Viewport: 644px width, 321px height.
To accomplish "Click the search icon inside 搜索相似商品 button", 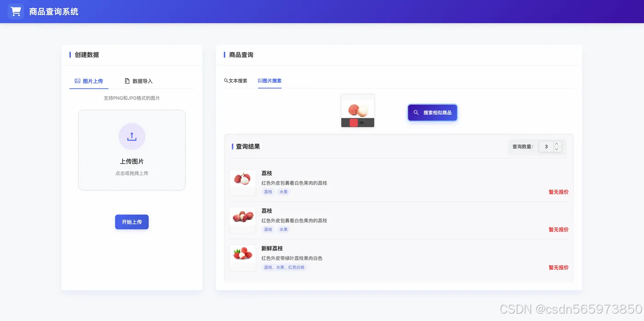I will [416, 112].
